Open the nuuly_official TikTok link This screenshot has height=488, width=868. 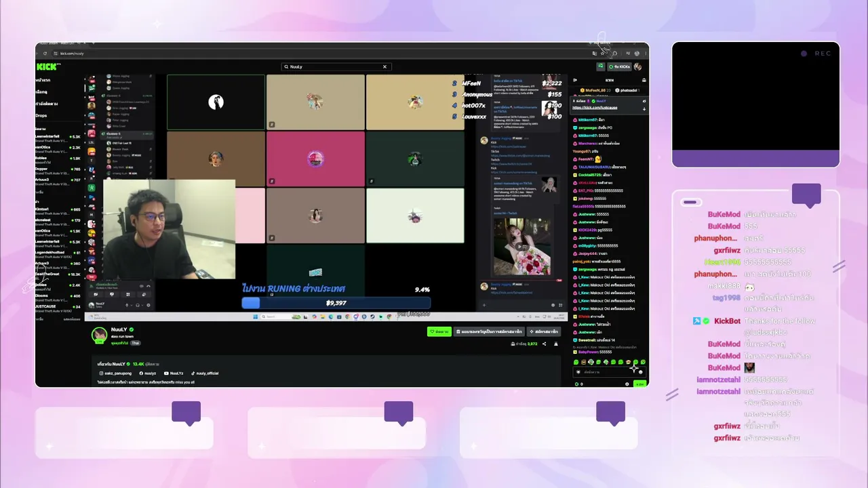(205, 373)
